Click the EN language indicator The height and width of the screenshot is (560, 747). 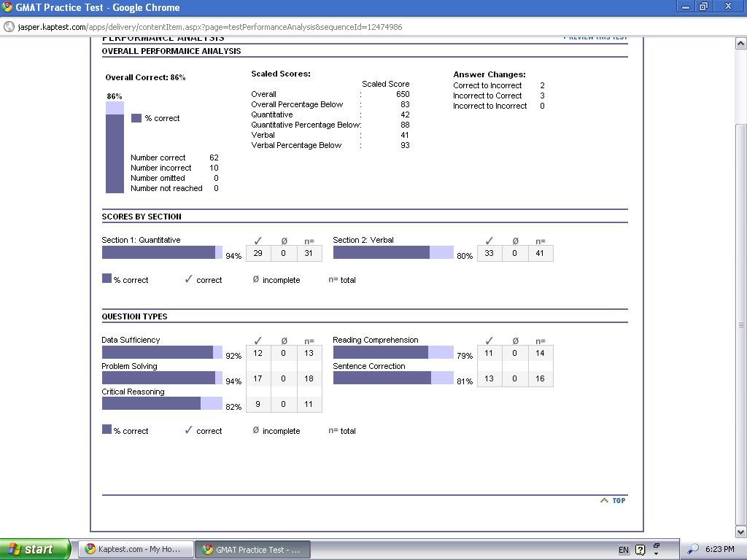pyautogui.click(x=624, y=550)
